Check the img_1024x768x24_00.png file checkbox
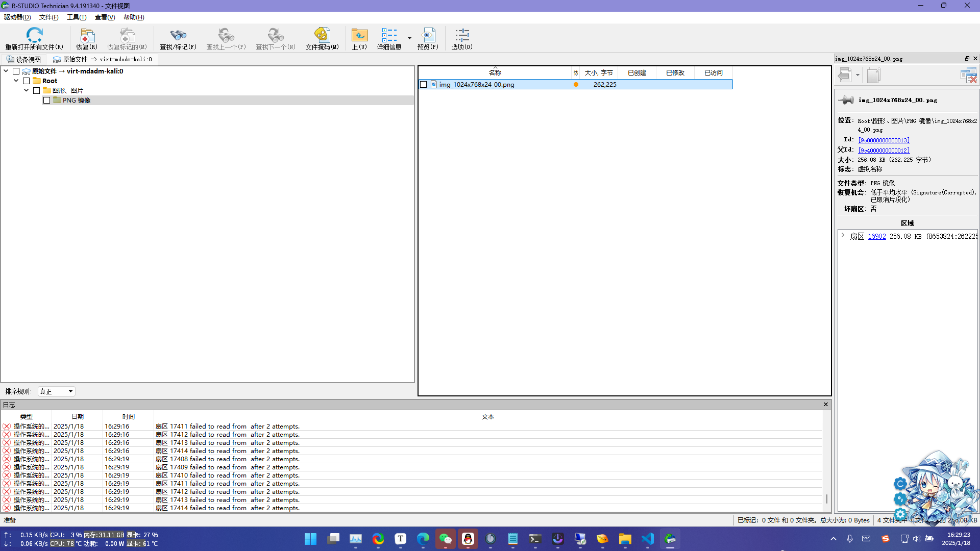 pos(423,85)
